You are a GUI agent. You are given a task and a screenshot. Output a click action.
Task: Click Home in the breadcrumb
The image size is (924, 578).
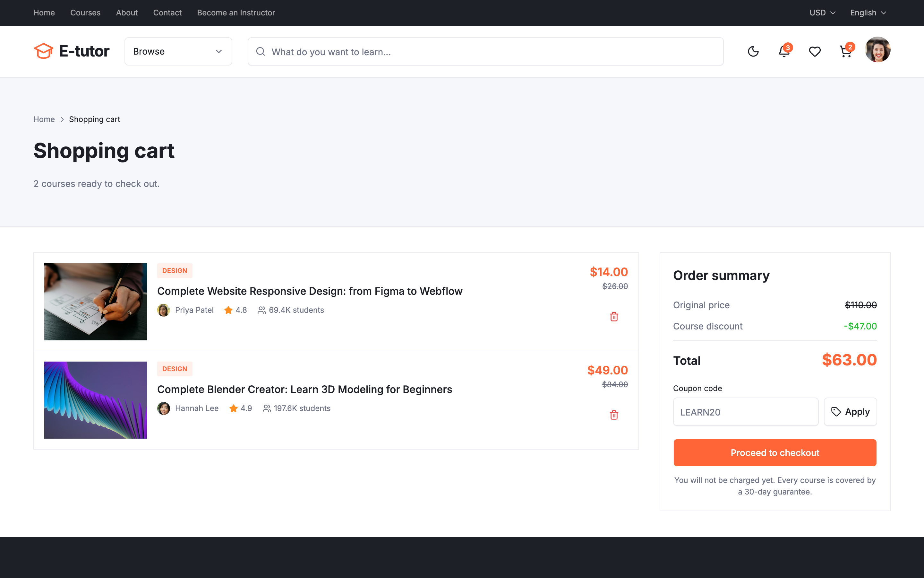point(44,119)
